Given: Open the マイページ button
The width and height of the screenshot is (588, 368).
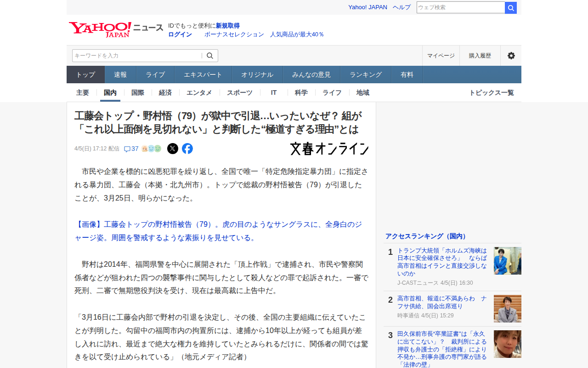Looking at the screenshot, I should point(441,56).
